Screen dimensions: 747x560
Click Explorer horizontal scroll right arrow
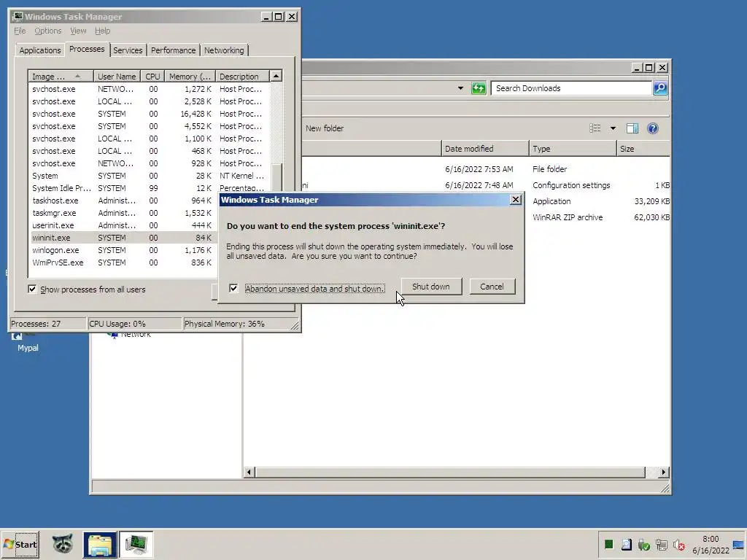click(x=664, y=472)
